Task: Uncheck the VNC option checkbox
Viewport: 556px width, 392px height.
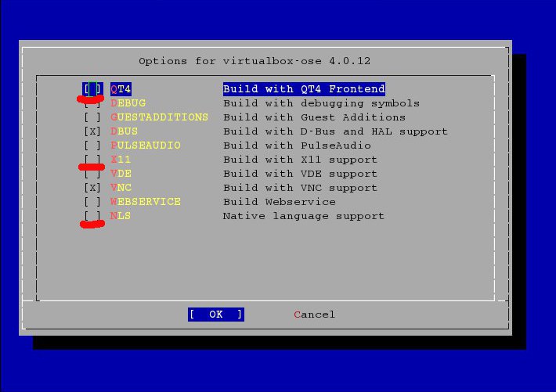Action: 92,188
